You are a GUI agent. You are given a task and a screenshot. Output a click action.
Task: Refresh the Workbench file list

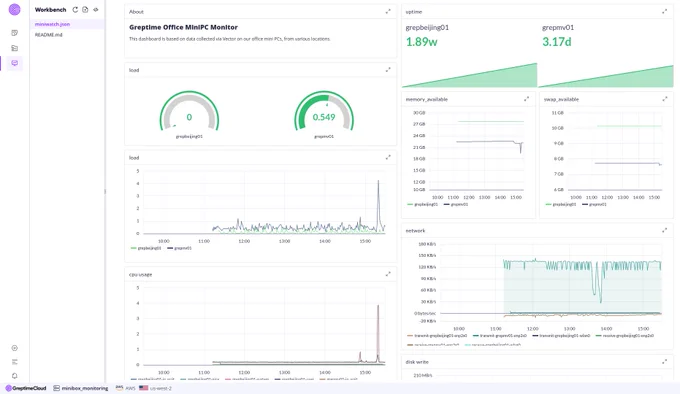75,10
